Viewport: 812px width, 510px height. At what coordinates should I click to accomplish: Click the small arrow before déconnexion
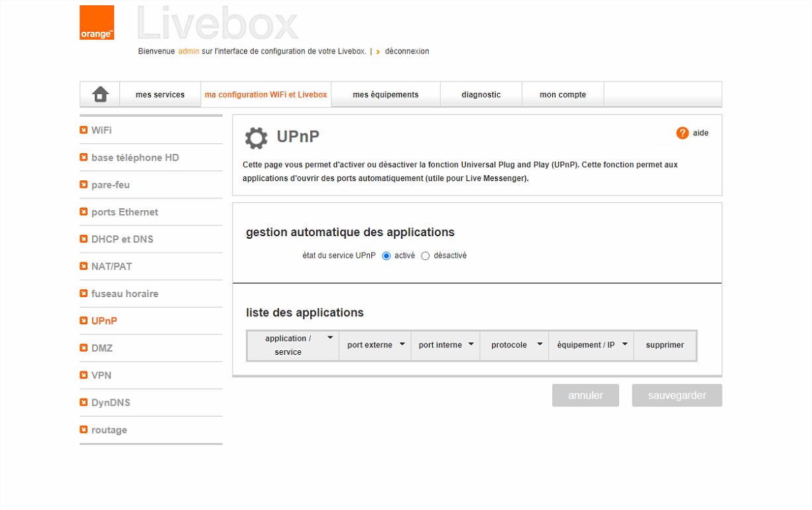378,52
